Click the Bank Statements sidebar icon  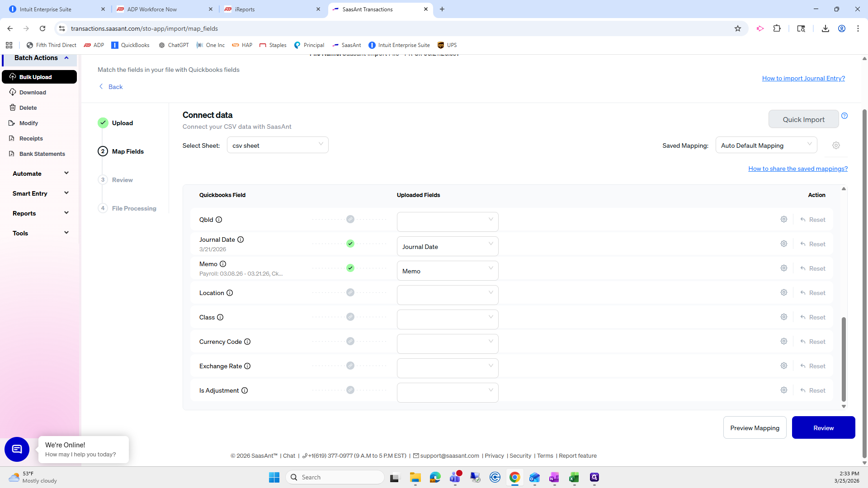[x=12, y=154]
